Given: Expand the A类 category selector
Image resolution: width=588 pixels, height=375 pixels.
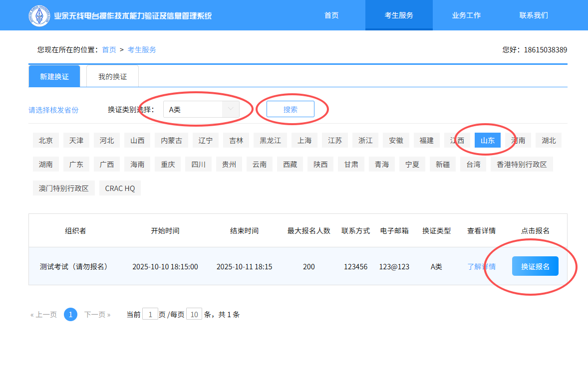Looking at the screenshot, I should 202,108.
